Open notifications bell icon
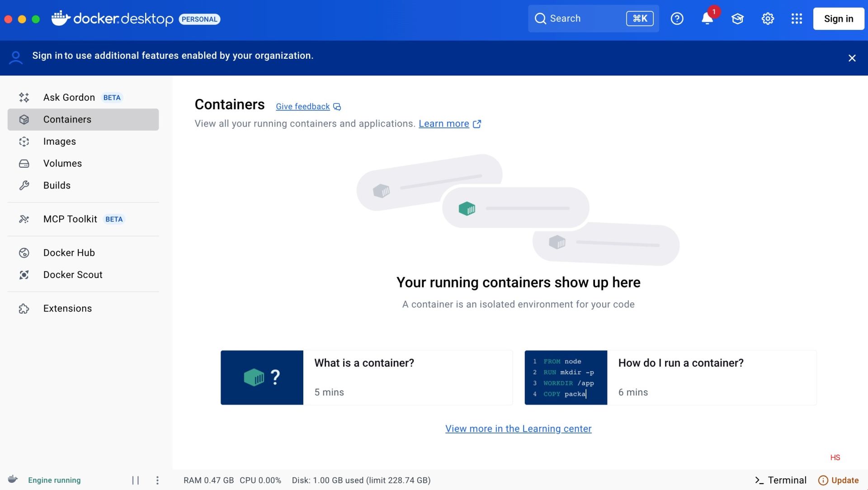The height and width of the screenshot is (490, 868). click(x=707, y=19)
